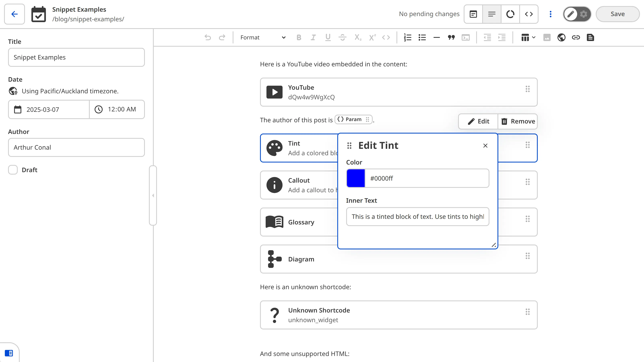Insert a blockquote
This screenshot has width=644, height=362.
(x=451, y=37)
